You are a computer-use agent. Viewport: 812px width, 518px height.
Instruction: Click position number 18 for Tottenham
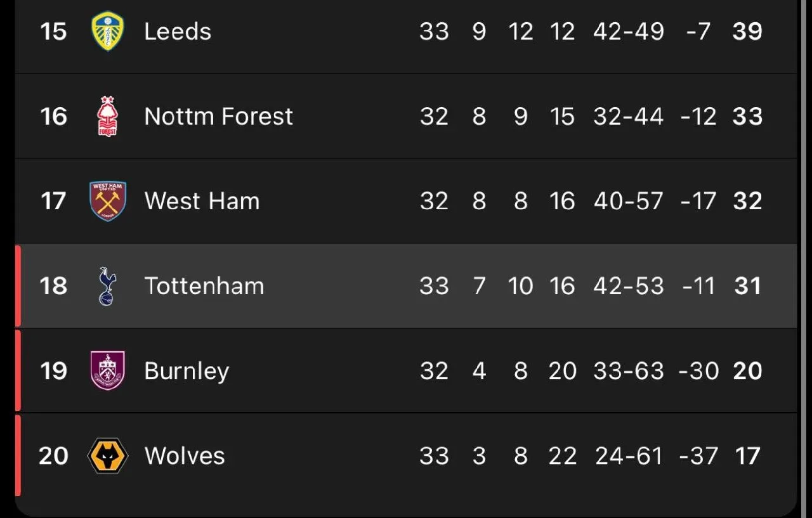coord(53,286)
